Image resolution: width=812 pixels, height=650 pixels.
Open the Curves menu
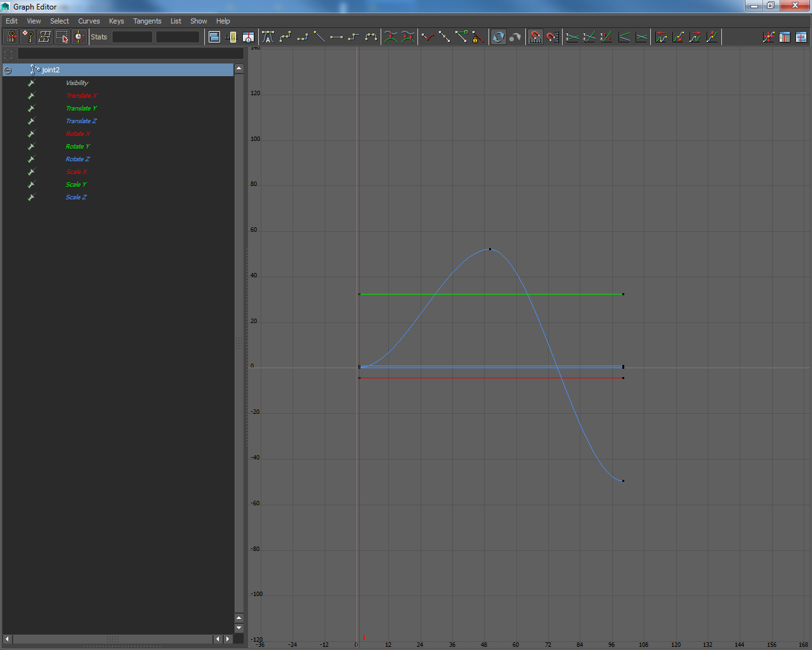coord(89,21)
